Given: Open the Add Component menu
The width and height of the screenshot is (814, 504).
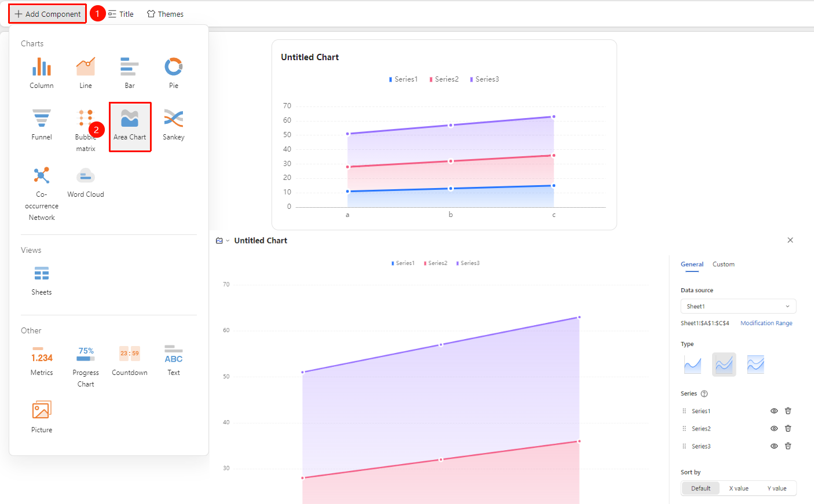Looking at the screenshot, I should (x=47, y=14).
